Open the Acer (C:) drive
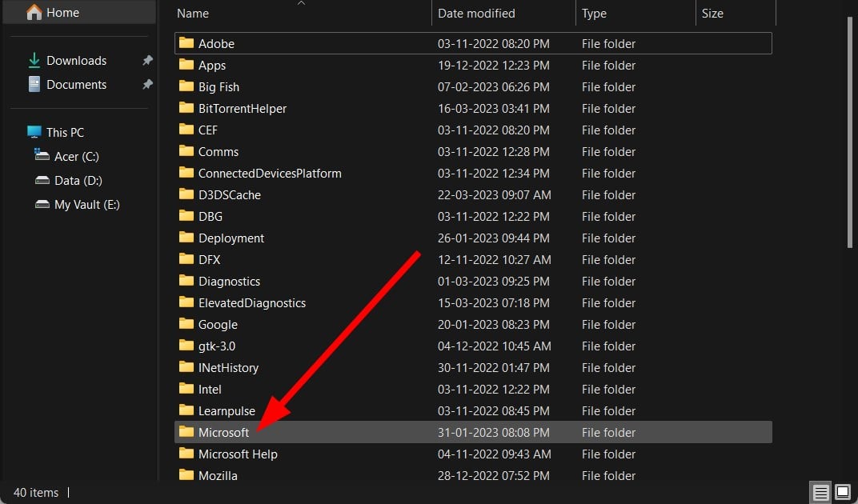The width and height of the screenshot is (858, 504). (77, 157)
